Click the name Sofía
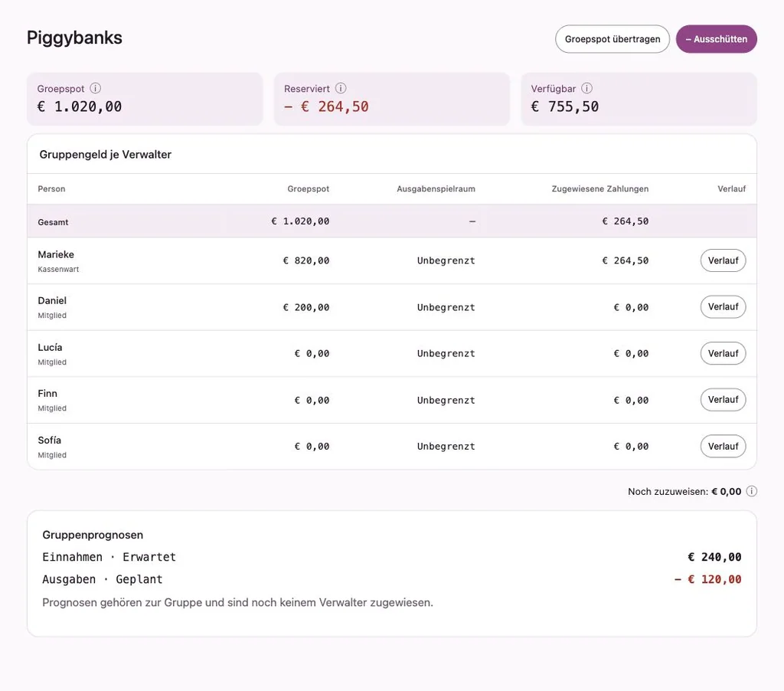Viewport: 784px width, 691px height. coord(50,440)
